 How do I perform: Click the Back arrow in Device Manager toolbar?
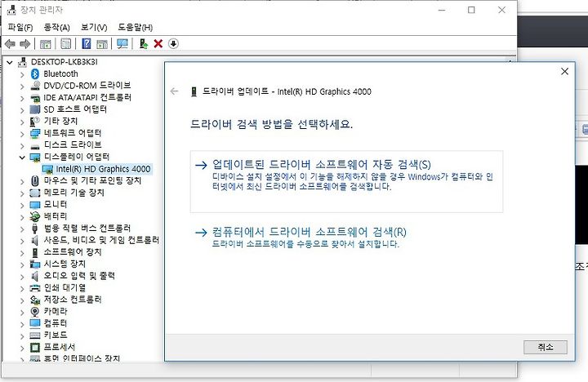coord(10,44)
